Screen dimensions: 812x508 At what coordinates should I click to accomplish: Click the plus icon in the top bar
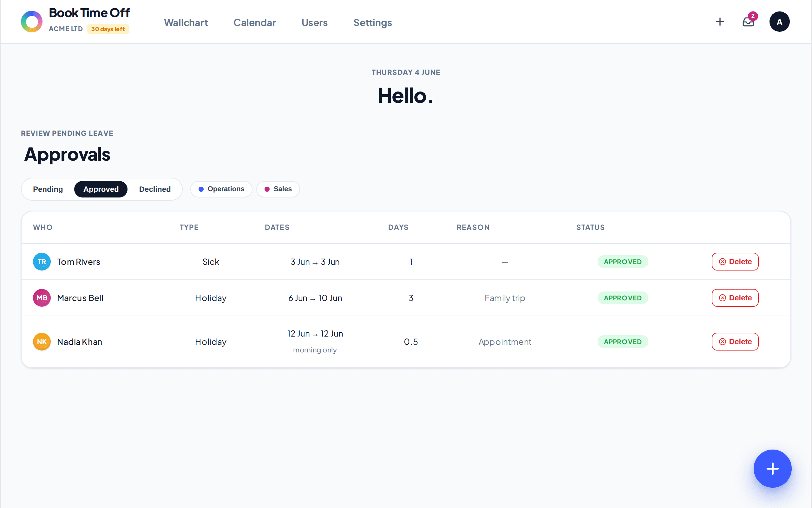720,22
